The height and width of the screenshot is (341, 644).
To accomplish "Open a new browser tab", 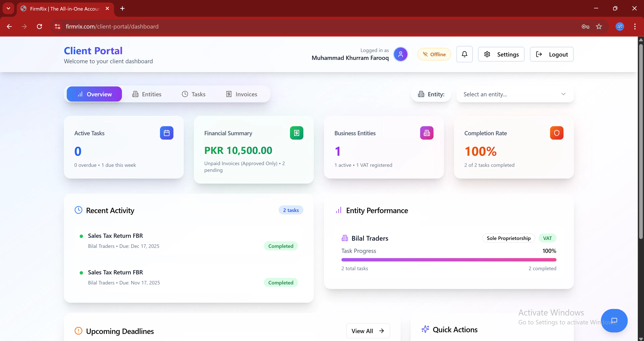I will pyautogui.click(x=122, y=9).
